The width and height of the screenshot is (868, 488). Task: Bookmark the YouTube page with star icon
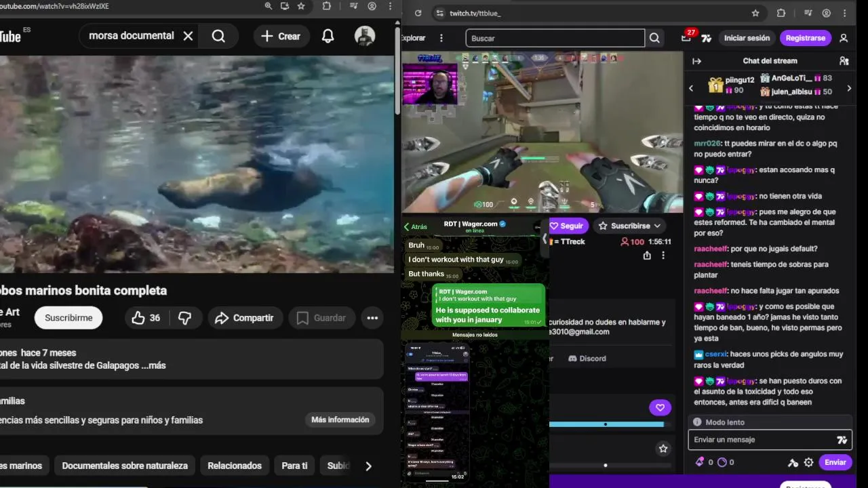coord(301,6)
